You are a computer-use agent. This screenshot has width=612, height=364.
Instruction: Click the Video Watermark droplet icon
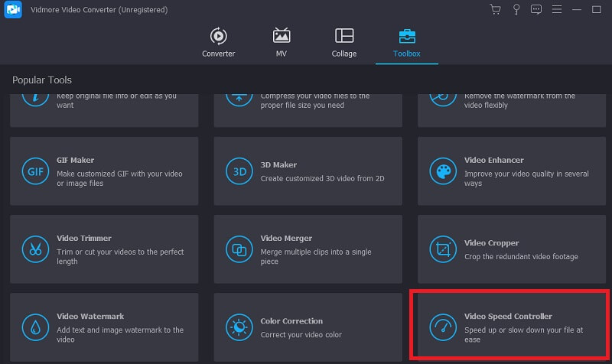pyautogui.click(x=35, y=326)
